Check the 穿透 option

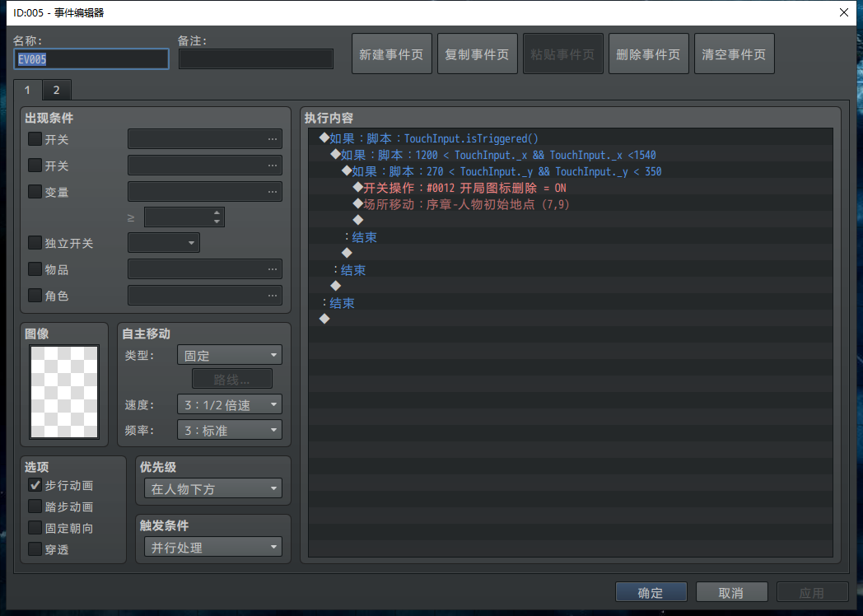point(35,549)
